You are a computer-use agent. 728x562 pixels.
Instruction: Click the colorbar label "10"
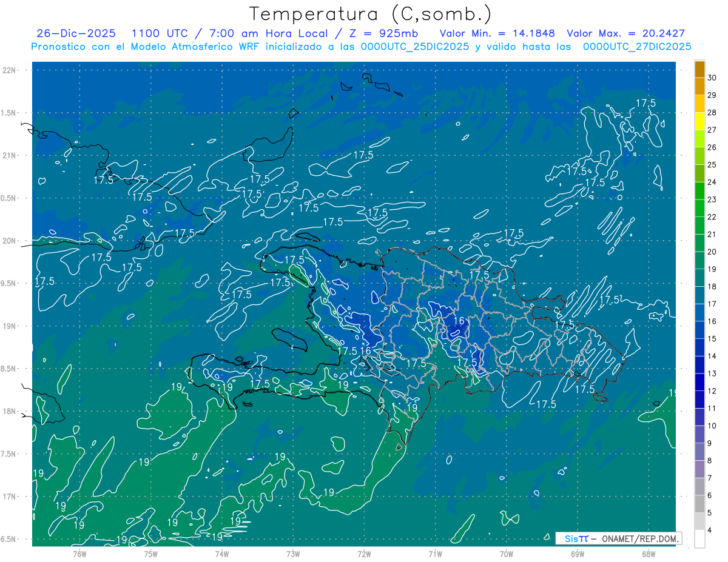(x=712, y=426)
